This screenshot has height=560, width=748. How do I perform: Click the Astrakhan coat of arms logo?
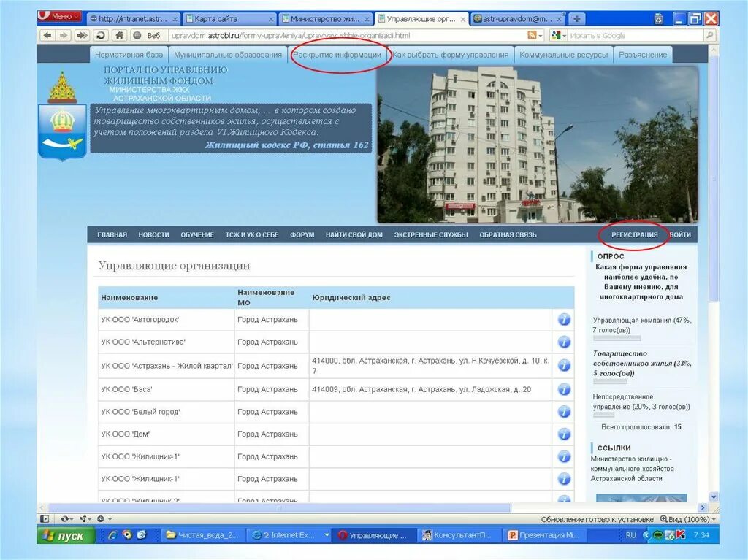(x=62, y=116)
